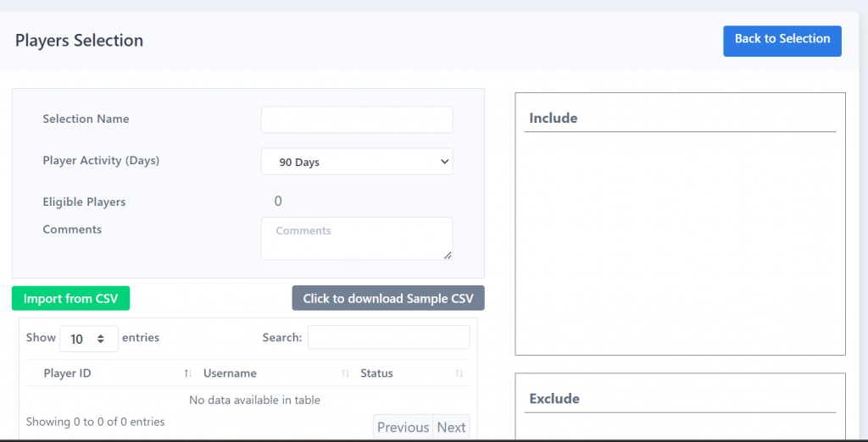Click inside the Comments text area
The height and width of the screenshot is (442, 868).
(357, 239)
